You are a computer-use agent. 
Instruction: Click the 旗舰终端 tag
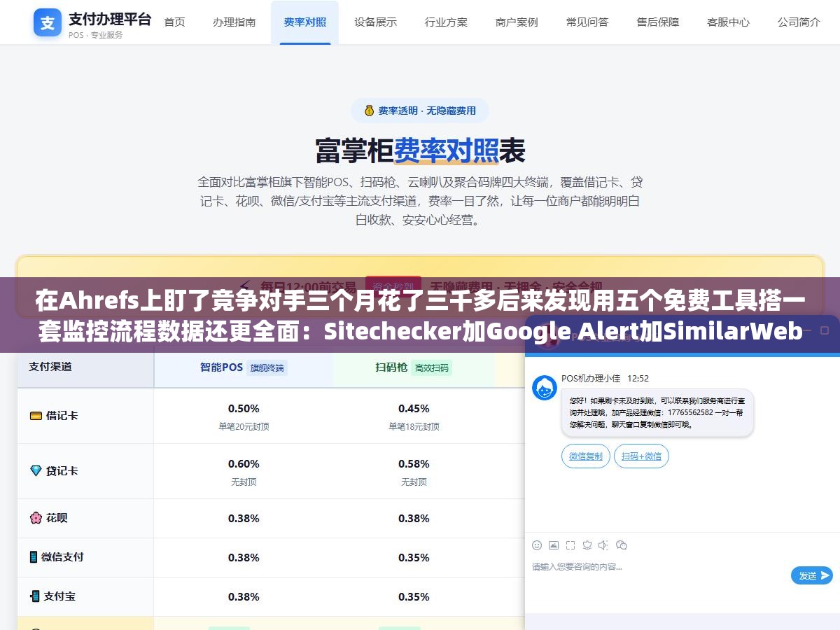point(267,367)
